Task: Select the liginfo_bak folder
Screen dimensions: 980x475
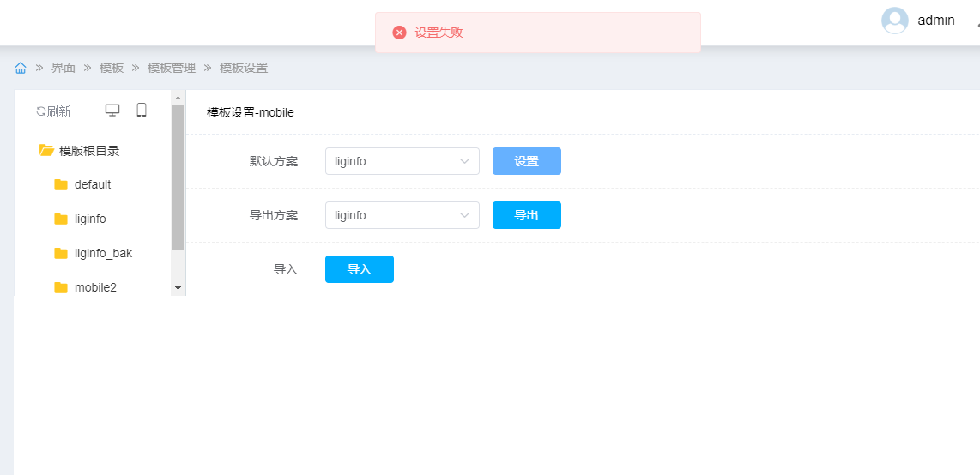Action: [103, 253]
